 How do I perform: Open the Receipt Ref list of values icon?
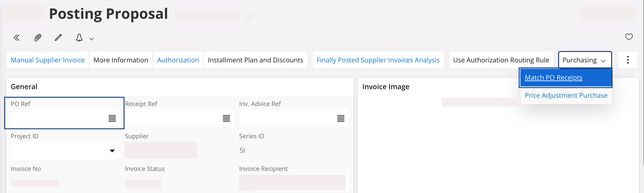pos(226,118)
